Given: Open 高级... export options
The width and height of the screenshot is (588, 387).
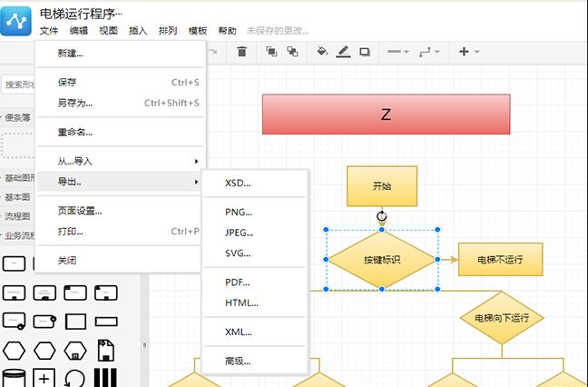Looking at the screenshot, I should pos(255,361).
